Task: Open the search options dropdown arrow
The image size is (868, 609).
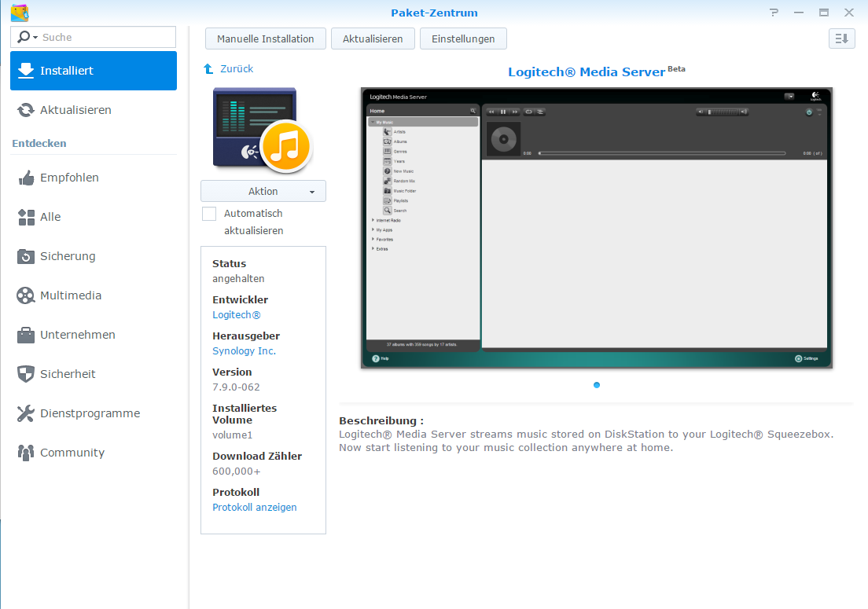Action: (35, 37)
